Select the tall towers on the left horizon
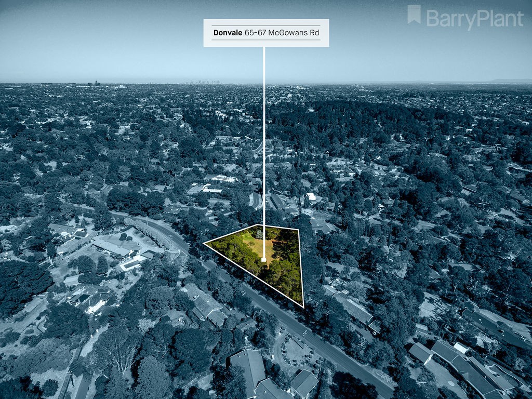Image resolution: width=532 pixels, height=399 pixels. (x=94, y=83)
